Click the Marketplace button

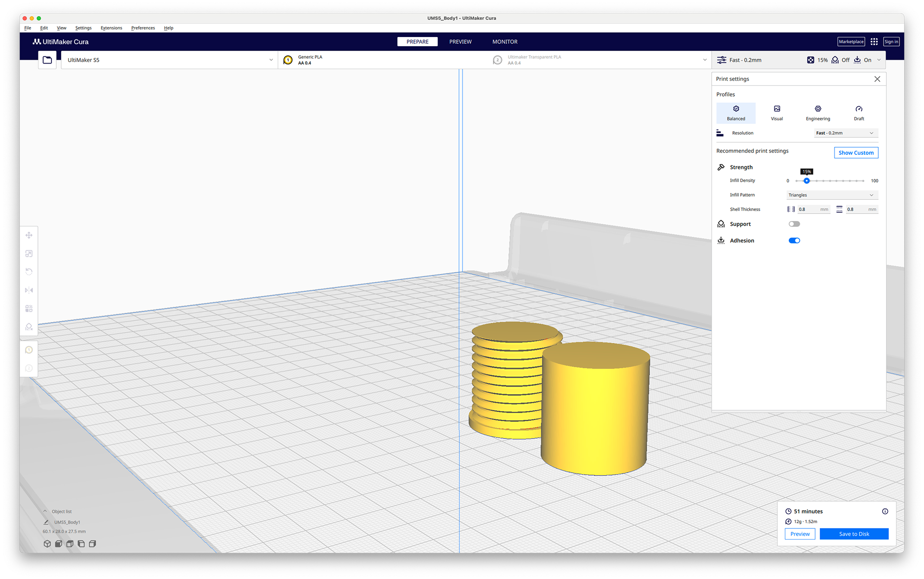[x=851, y=42]
